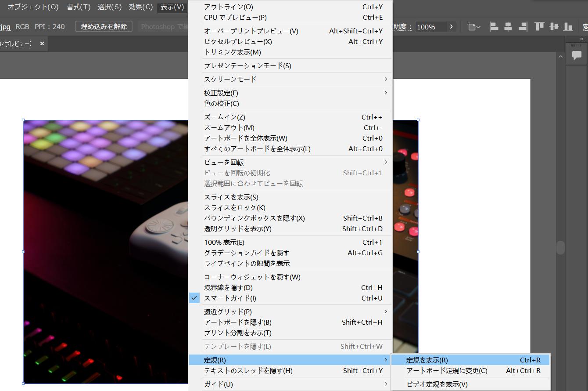Open the comment panel on the right sidebar
This screenshot has height=391, width=588.
coord(577,56)
